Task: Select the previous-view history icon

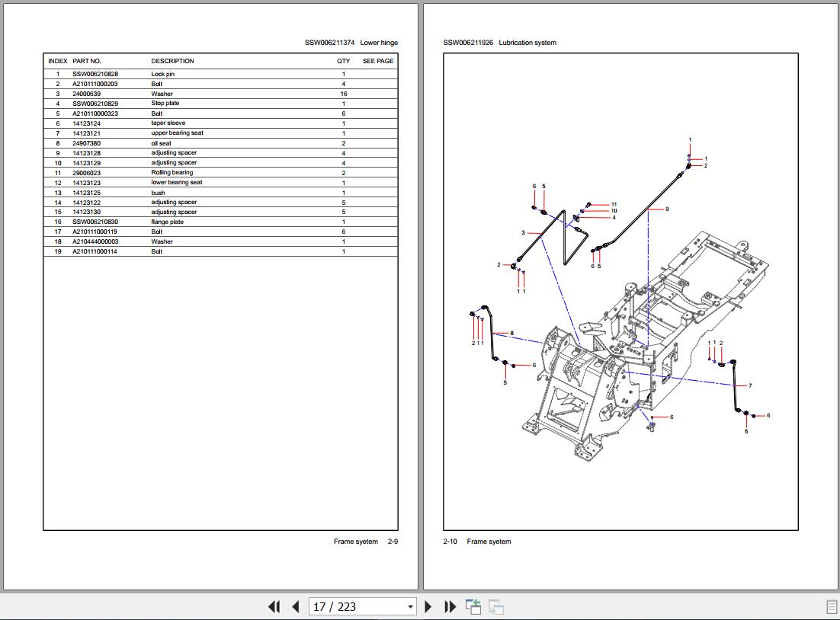Action: click(473, 606)
